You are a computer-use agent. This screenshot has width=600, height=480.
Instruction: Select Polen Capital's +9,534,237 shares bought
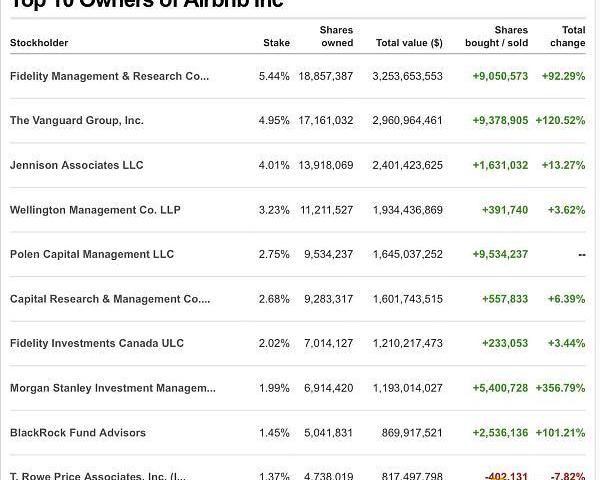click(x=500, y=254)
